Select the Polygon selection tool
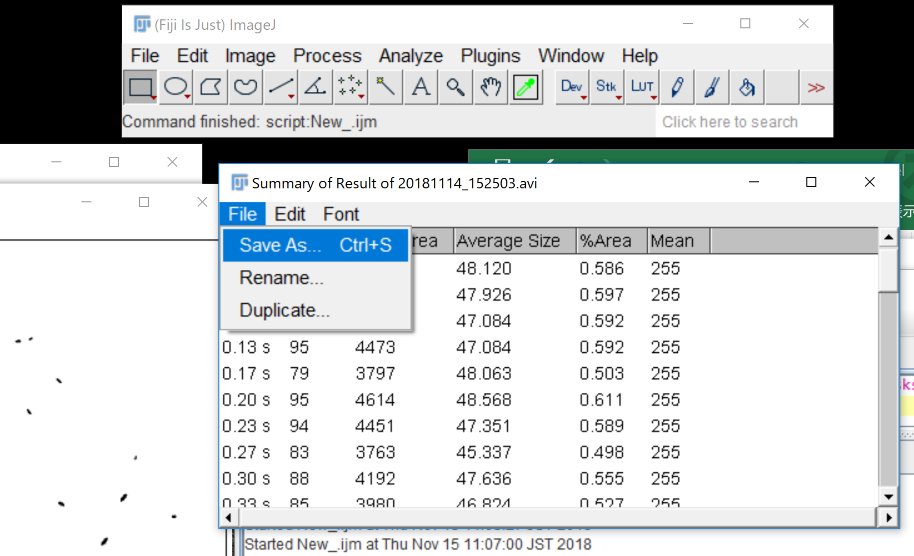 click(210, 87)
